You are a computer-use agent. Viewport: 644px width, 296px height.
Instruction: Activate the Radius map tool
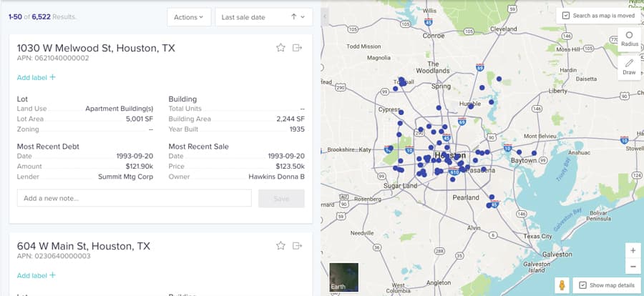629,39
